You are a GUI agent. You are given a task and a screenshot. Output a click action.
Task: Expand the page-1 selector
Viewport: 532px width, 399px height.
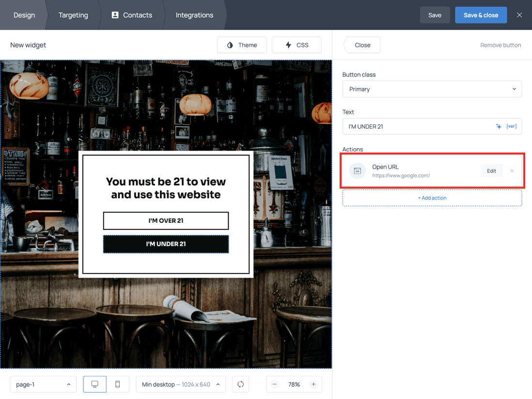click(43, 384)
